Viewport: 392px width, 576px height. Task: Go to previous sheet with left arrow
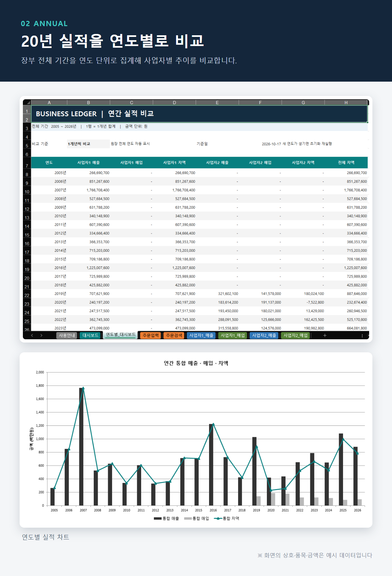pyautogui.click(x=32, y=335)
